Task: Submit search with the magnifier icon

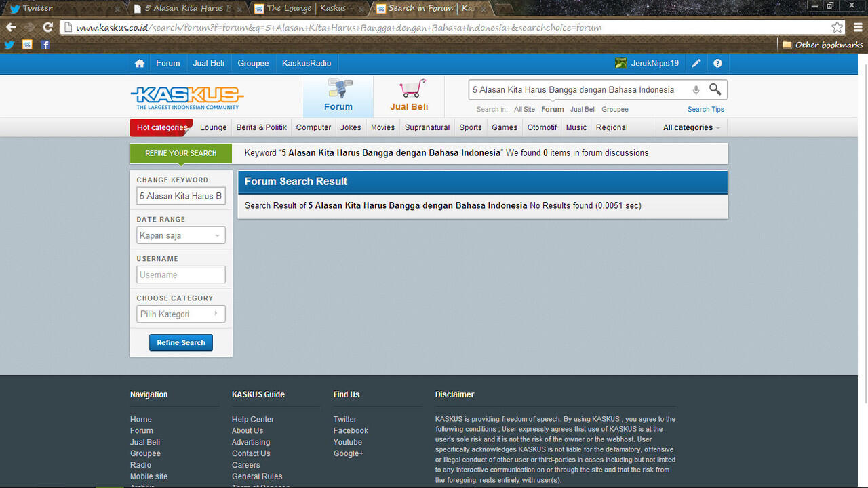Action: [x=715, y=89]
